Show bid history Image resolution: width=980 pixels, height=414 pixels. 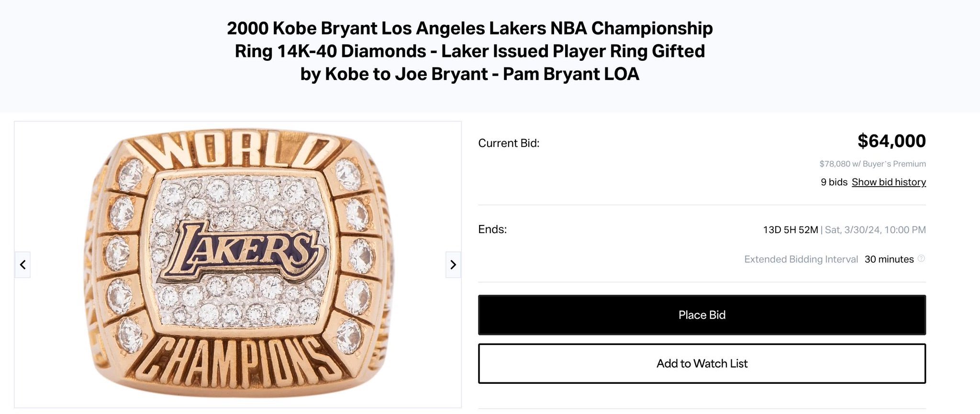889,182
